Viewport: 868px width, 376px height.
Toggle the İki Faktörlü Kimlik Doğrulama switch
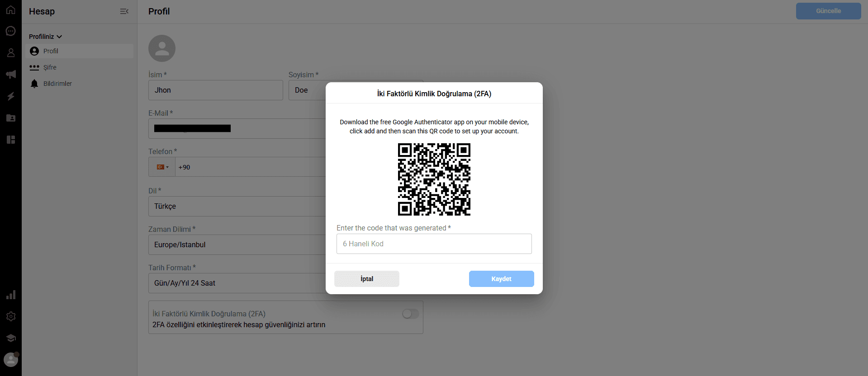click(410, 314)
